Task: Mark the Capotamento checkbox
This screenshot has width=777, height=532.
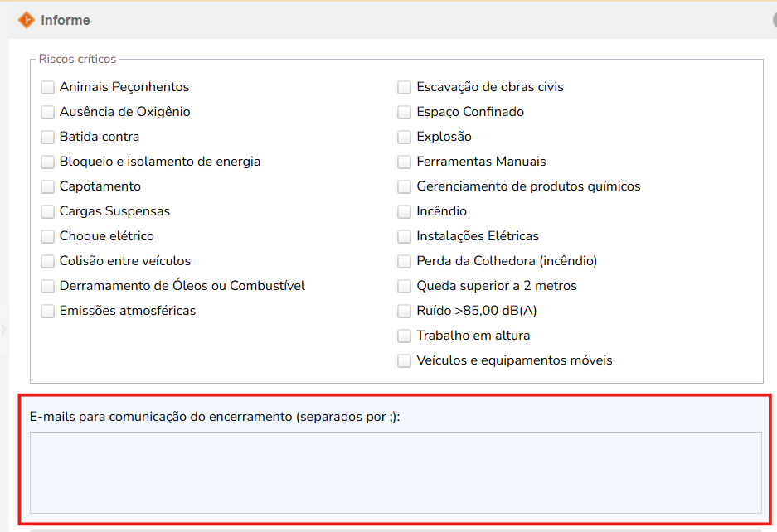Action: click(x=48, y=186)
